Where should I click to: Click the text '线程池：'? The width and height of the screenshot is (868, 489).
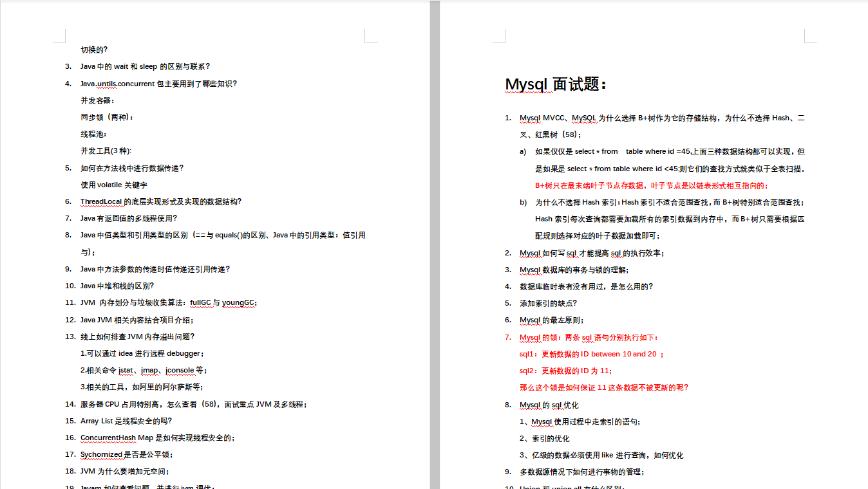[x=94, y=134]
